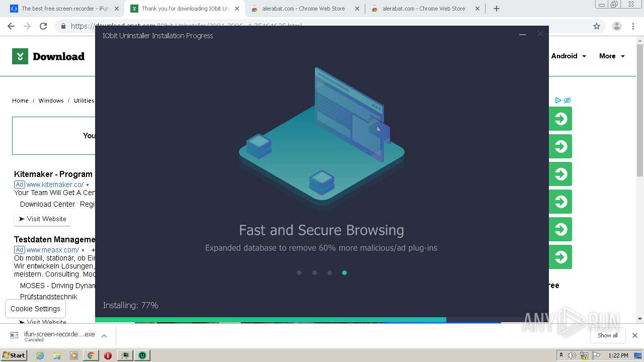Open the Testdaten Management ad headline
The height and width of the screenshot is (362, 644).
pyautogui.click(x=54, y=239)
